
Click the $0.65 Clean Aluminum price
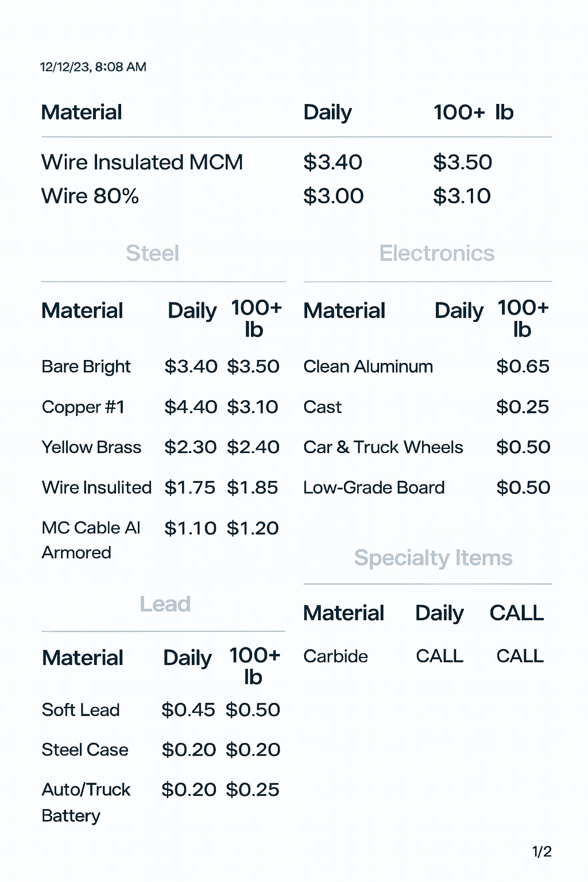point(523,366)
